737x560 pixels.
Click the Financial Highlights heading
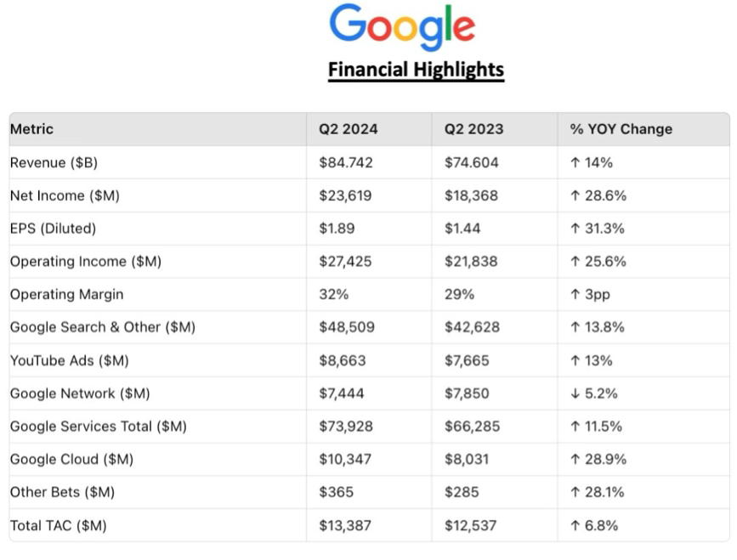click(x=416, y=70)
